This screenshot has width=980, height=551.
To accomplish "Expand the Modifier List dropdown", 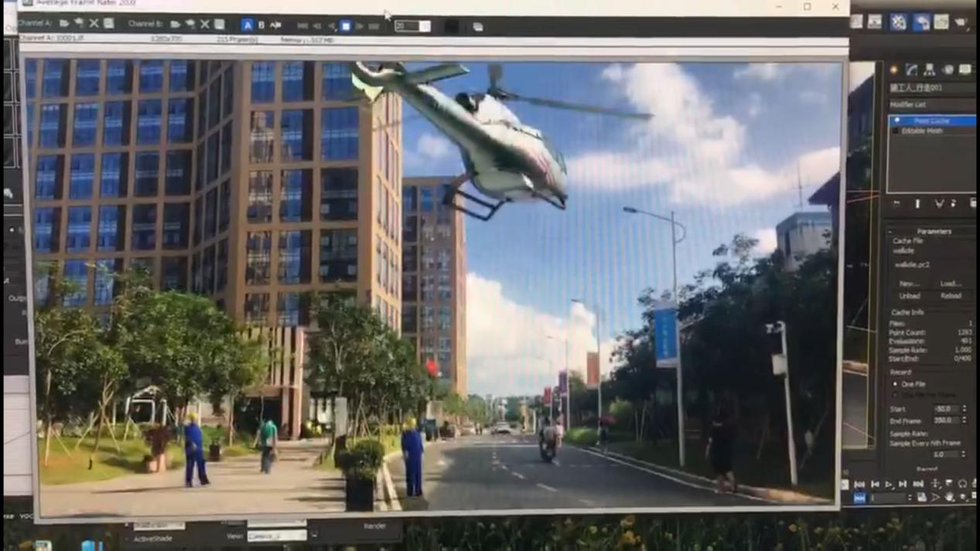I will click(931, 104).
